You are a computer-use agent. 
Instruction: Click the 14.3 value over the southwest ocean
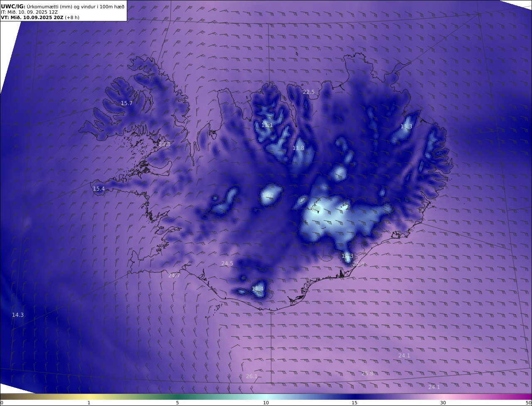click(18, 315)
